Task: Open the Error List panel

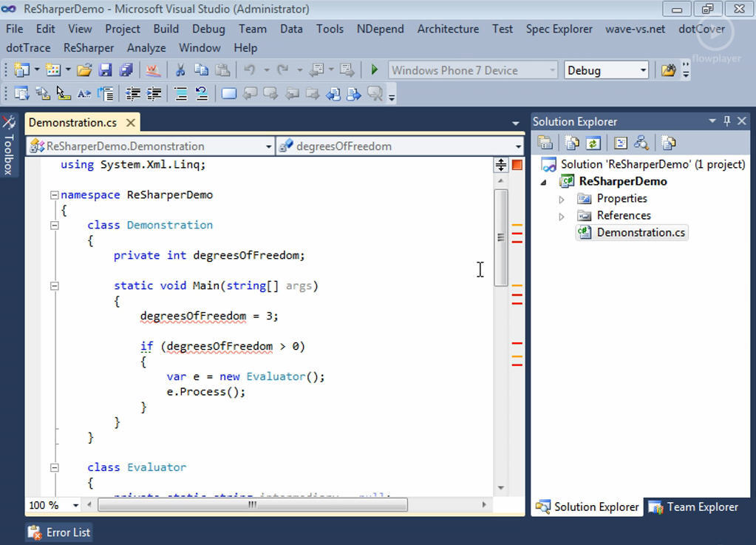Action: click(59, 532)
